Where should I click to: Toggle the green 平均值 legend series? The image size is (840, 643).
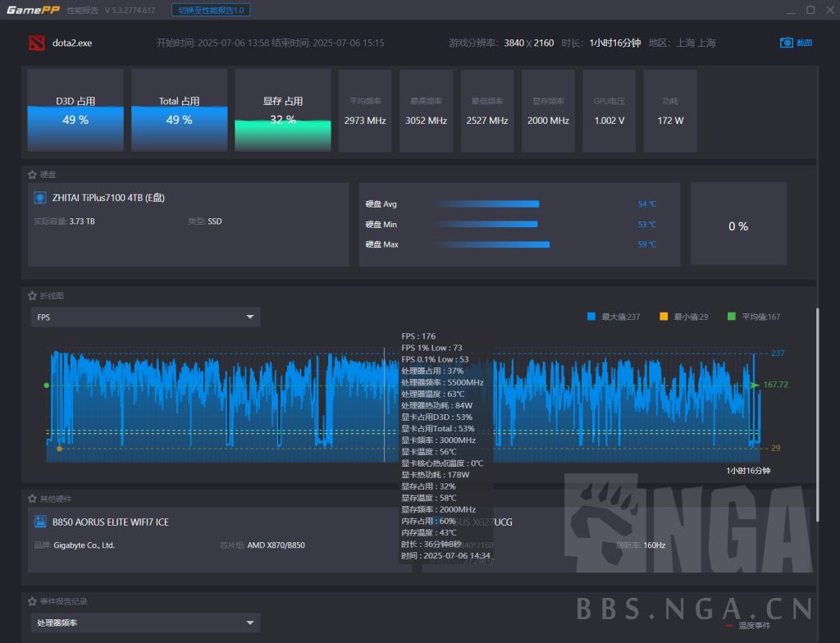pyautogui.click(x=732, y=317)
